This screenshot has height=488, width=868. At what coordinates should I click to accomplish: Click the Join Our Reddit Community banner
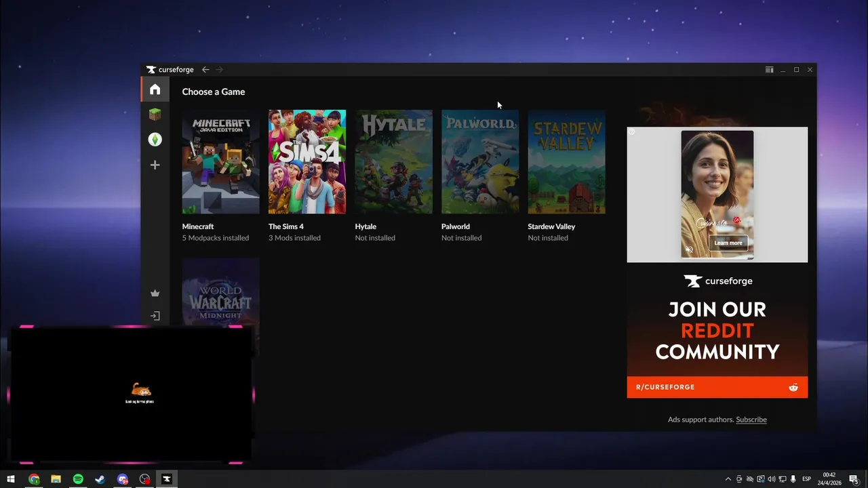coord(717,330)
